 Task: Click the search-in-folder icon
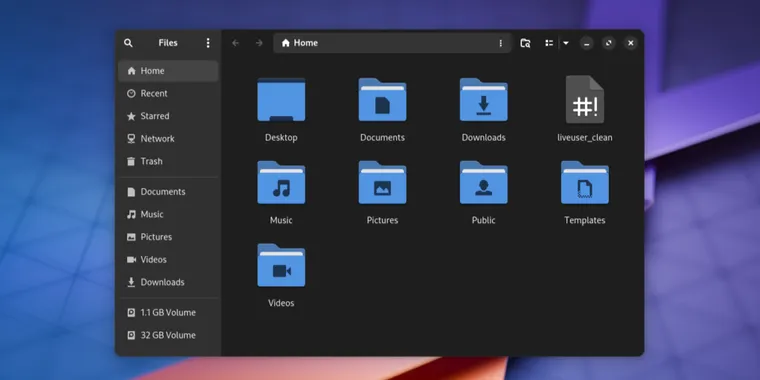tap(525, 43)
